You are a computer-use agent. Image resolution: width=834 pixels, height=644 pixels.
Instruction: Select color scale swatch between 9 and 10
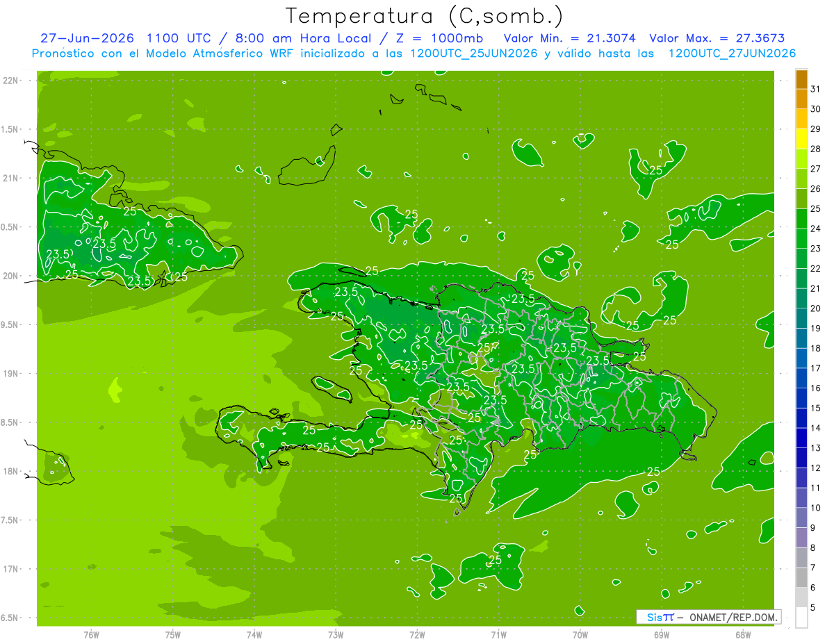point(801,518)
